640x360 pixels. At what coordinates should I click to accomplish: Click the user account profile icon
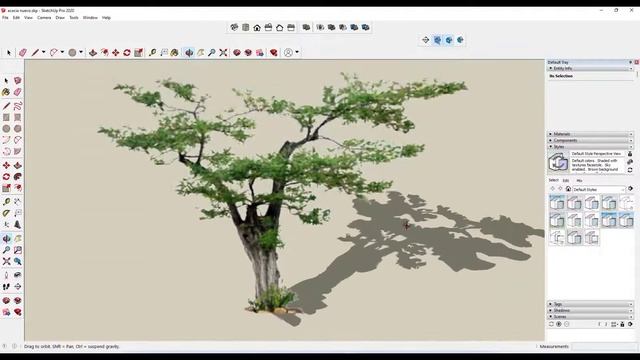[x=288, y=53]
